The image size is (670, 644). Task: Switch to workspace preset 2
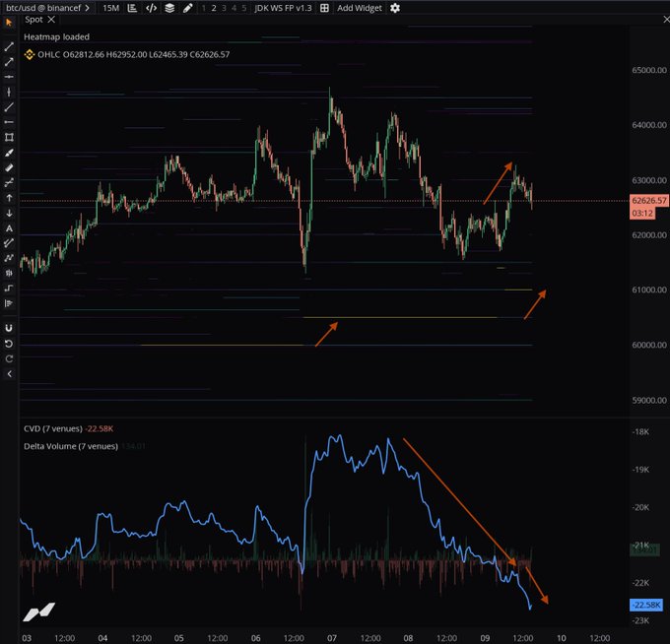(x=214, y=8)
